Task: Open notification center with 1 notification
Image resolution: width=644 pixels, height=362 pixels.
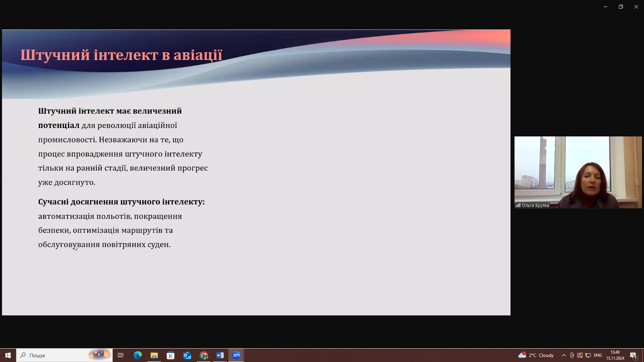Action: click(633, 355)
